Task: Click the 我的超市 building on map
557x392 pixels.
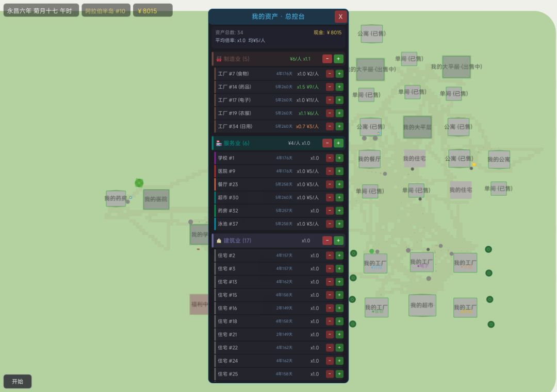Action: 422,305
